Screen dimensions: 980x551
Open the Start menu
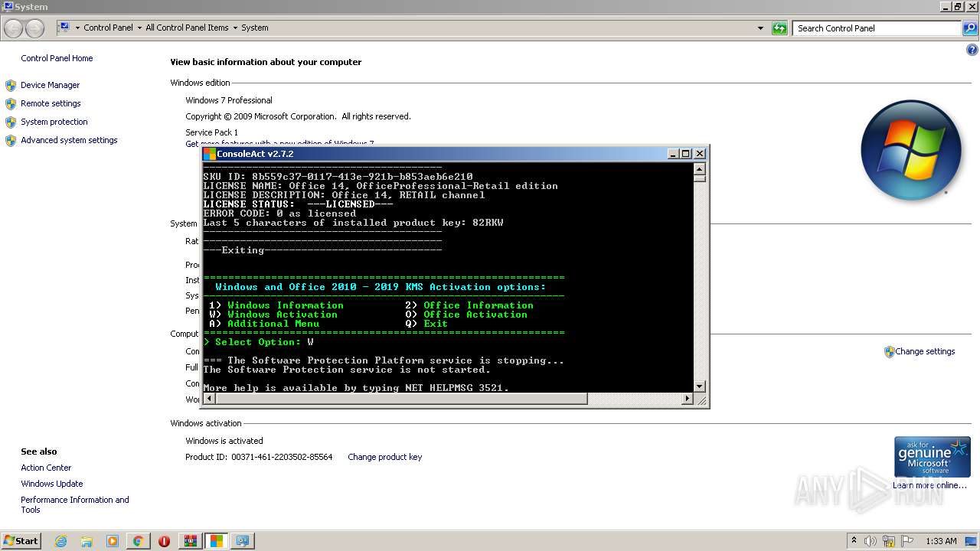pyautogui.click(x=21, y=540)
